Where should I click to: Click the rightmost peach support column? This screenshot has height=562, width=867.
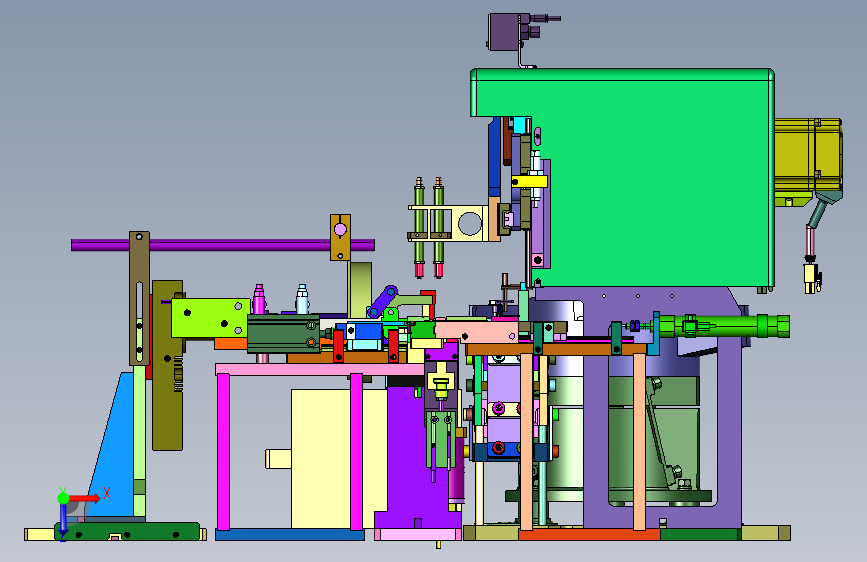coord(639,441)
